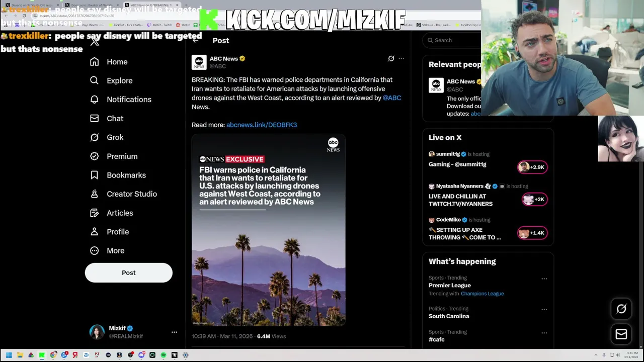Open the FBI warning post image
This screenshot has width=644, height=362.
tap(269, 230)
